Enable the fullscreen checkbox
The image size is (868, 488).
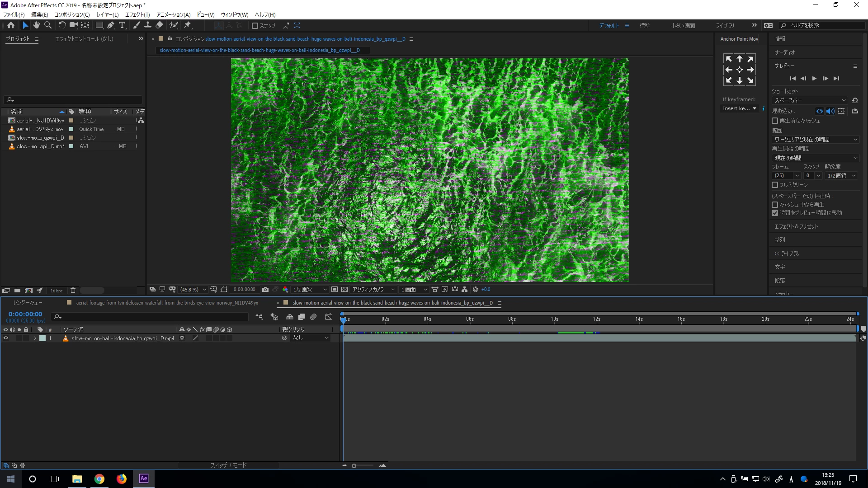[x=775, y=185]
